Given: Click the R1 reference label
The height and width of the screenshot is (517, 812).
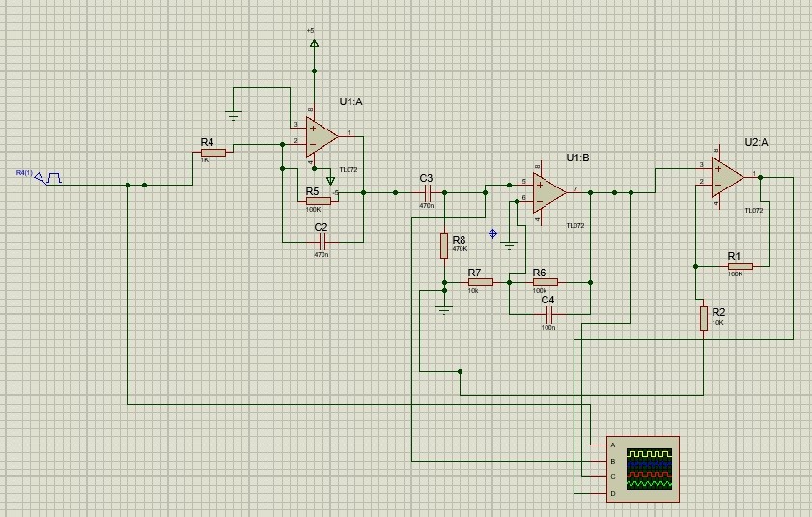Looking at the screenshot, I should click(x=735, y=256).
